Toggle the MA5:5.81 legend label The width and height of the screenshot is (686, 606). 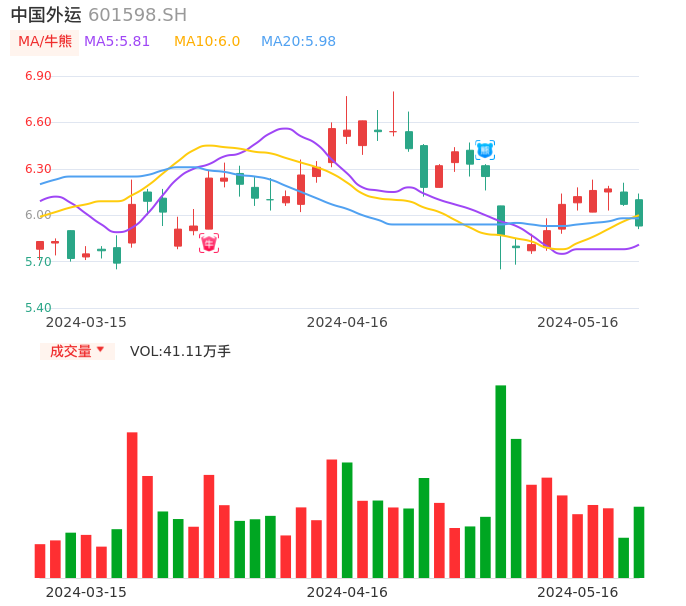pos(117,42)
